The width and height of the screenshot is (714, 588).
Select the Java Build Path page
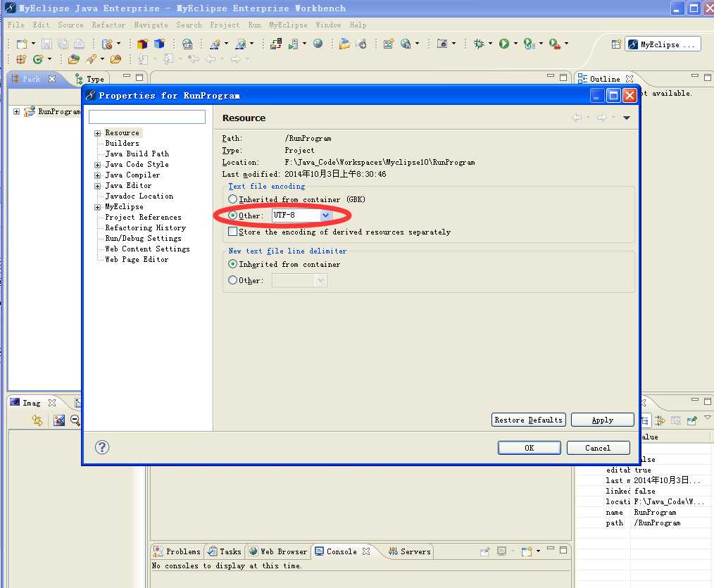[137, 154]
